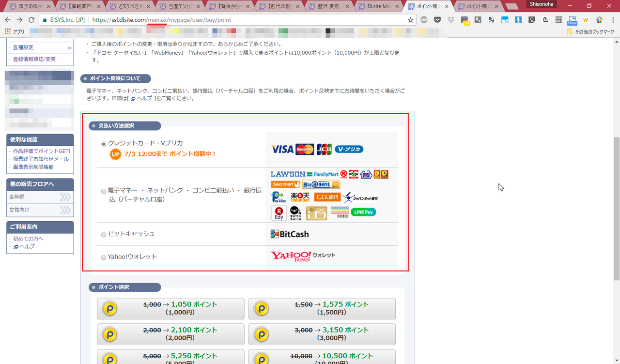Open the sidebar ヘルプ link
This screenshot has height=364, width=620.
coord(24,247)
